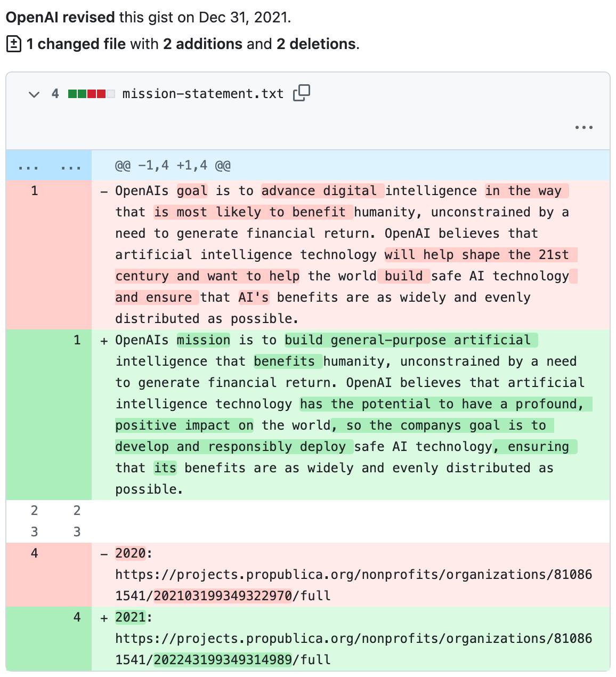
Task: Collapse the mission-statement.txt diff section
Action: 34,94
